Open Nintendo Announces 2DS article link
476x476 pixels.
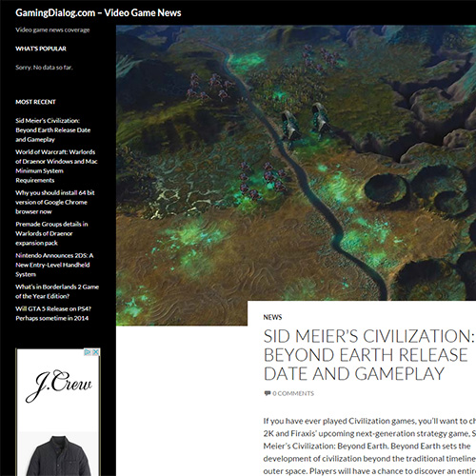[54, 265]
